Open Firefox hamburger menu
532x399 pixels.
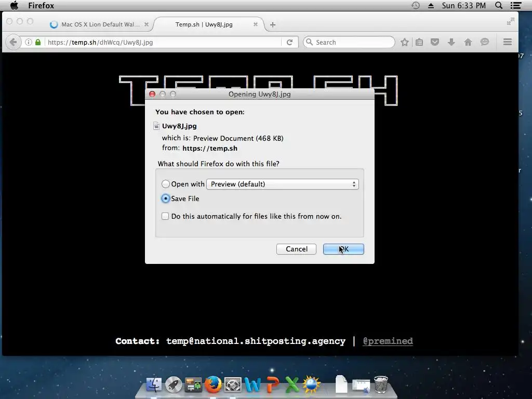pyautogui.click(x=508, y=42)
